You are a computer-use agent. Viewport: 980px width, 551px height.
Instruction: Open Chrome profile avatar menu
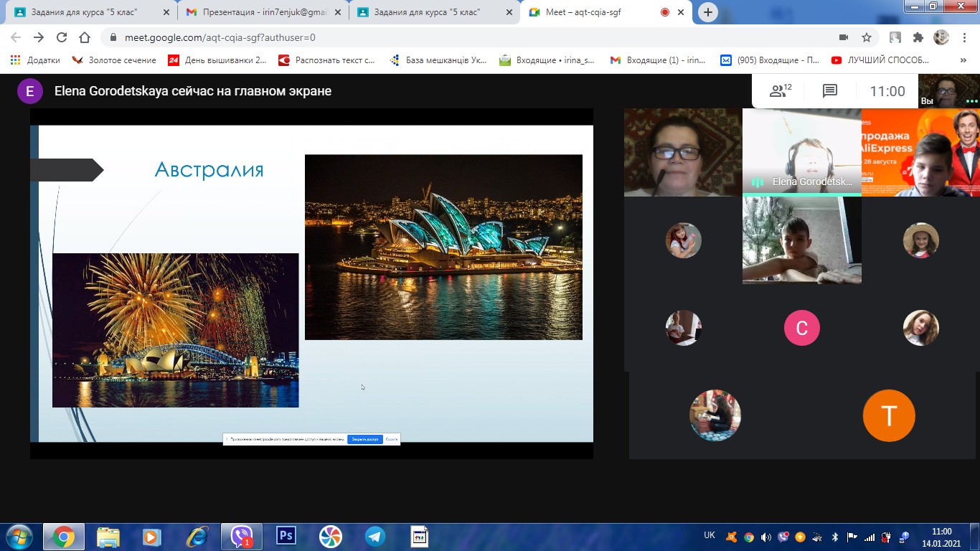click(x=941, y=37)
